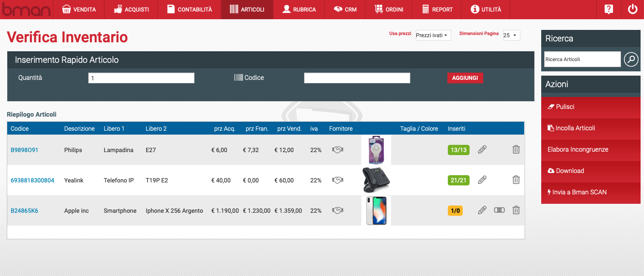The width and height of the screenshot is (644, 276).
Task: Open article code B9898O91
Action: pos(24,150)
